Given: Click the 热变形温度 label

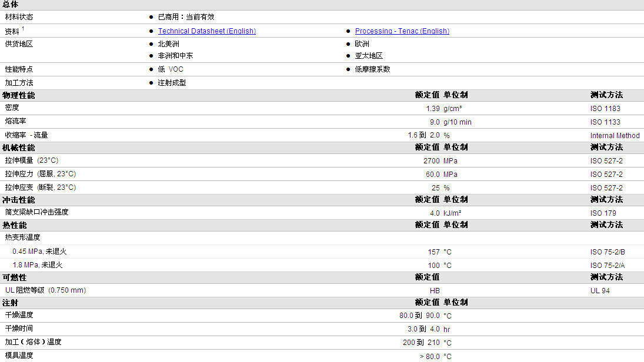Looking at the screenshot, I should 22,237.
